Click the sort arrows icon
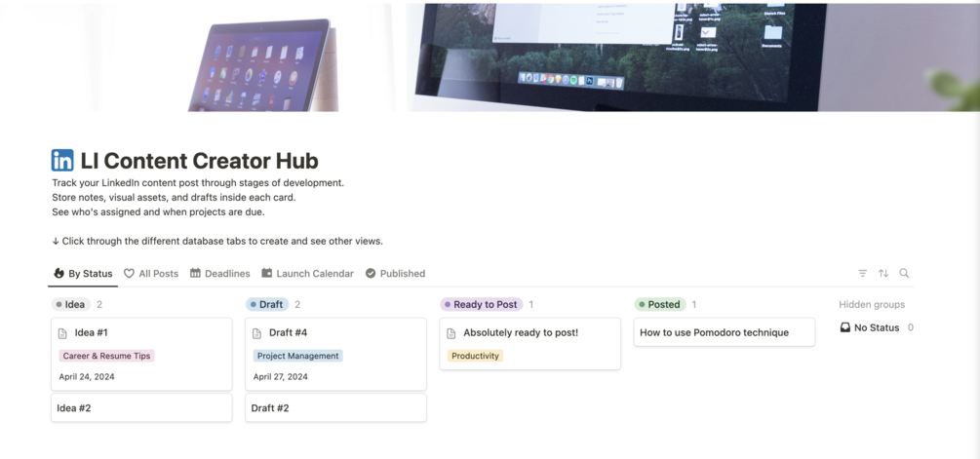This screenshot has height=459, width=980. 883,274
